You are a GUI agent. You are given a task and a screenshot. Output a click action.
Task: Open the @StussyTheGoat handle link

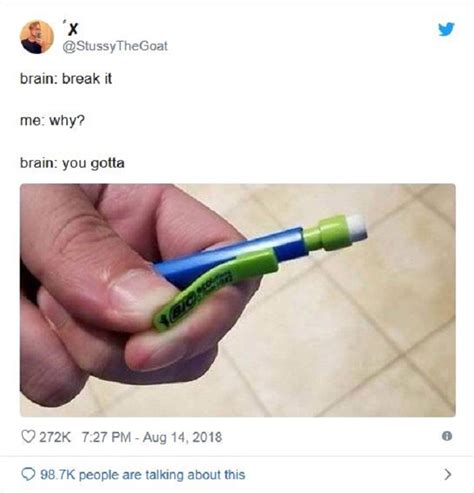(x=115, y=46)
